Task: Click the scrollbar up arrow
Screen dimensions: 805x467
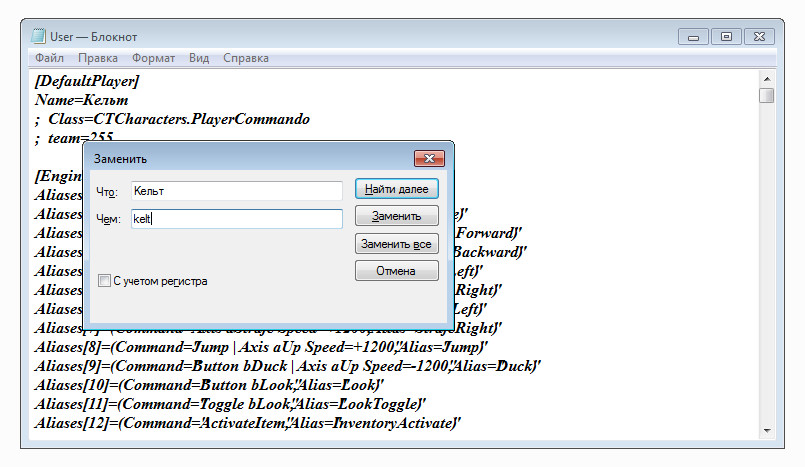Action: (766, 79)
